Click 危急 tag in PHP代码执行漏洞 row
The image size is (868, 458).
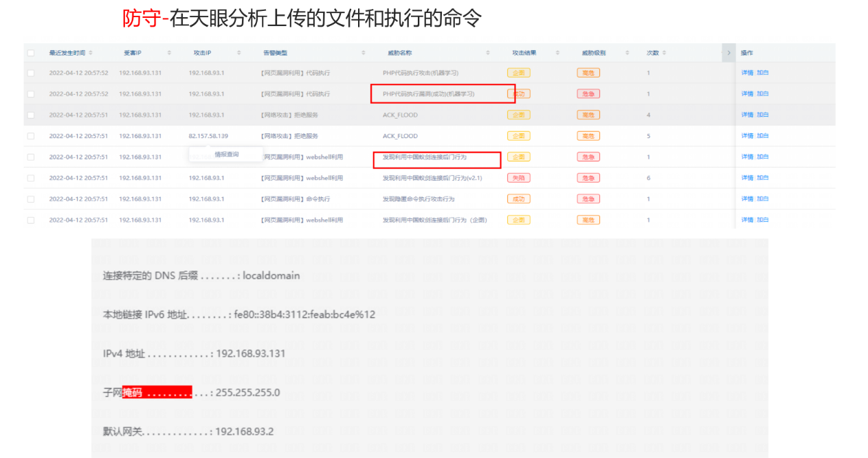click(x=588, y=94)
